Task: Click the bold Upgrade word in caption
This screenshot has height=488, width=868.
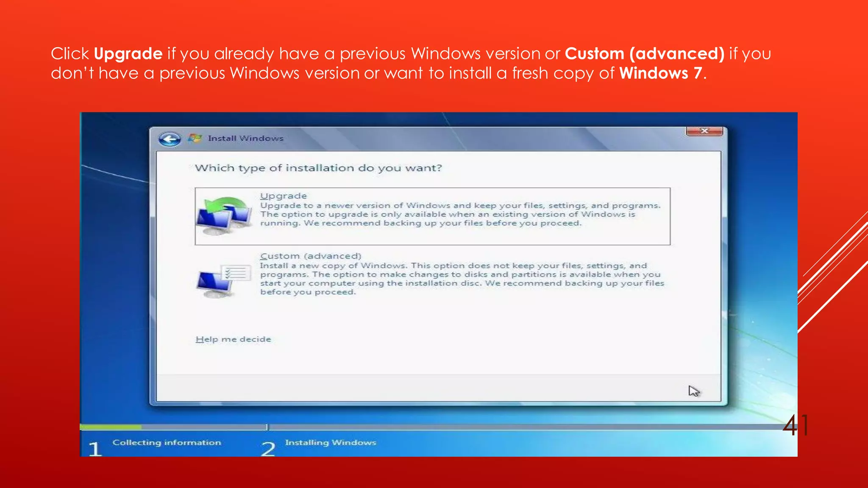Action: [128, 54]
